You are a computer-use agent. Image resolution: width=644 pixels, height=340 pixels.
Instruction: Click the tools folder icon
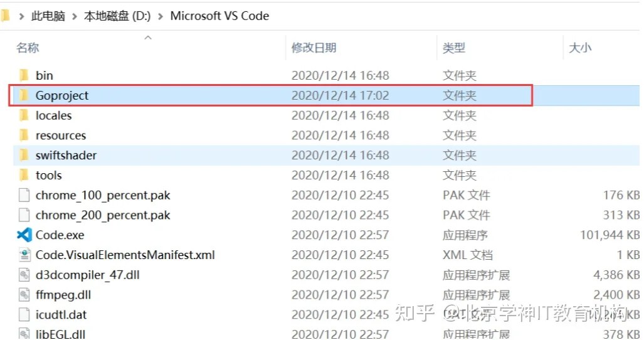pos(24,176)
